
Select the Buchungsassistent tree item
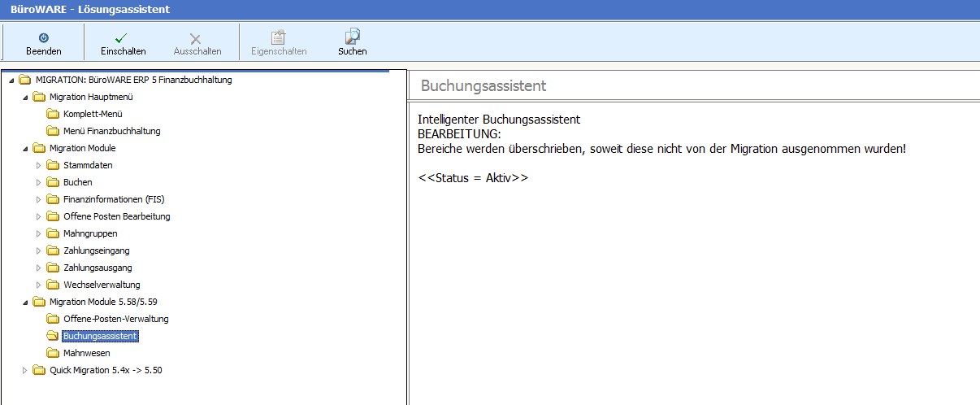point(99,336)
